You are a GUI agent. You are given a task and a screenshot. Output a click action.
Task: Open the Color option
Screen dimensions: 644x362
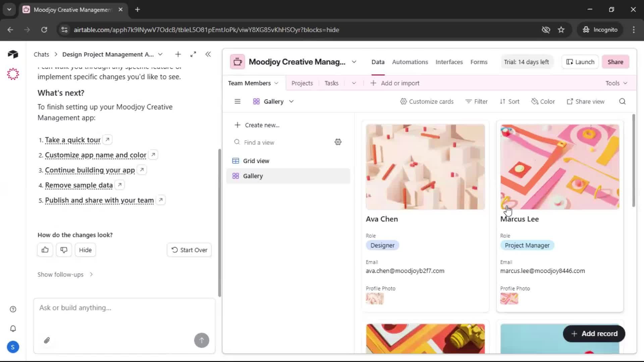coord(543,102)
